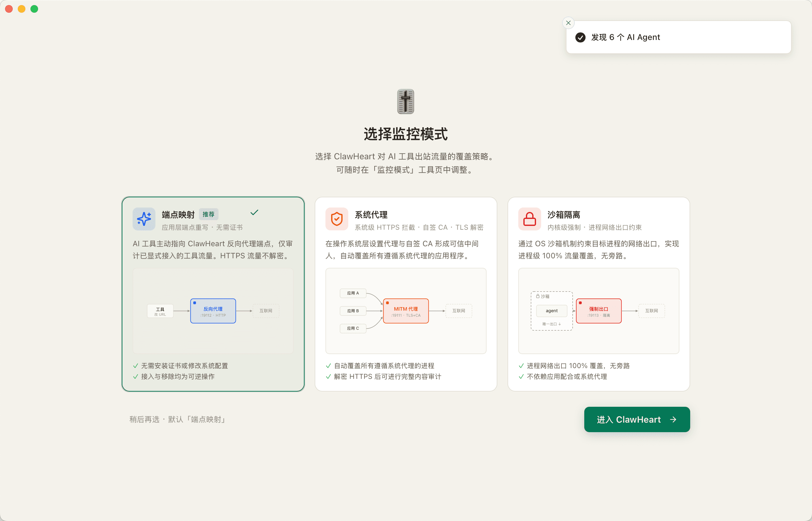The width and height of the screenshot is (812, 521).
Task: Click the 应用 B diagram box
Action: click(x=353, y=311)
